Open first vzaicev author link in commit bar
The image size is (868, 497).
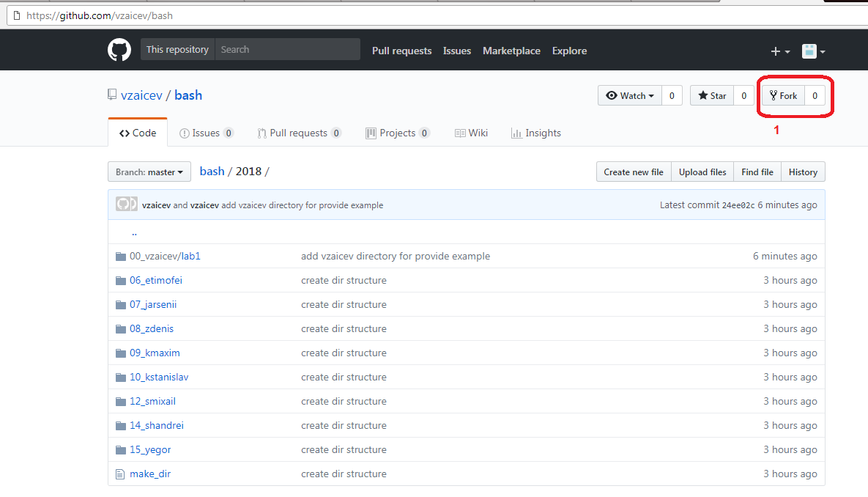tap(156, 205)
